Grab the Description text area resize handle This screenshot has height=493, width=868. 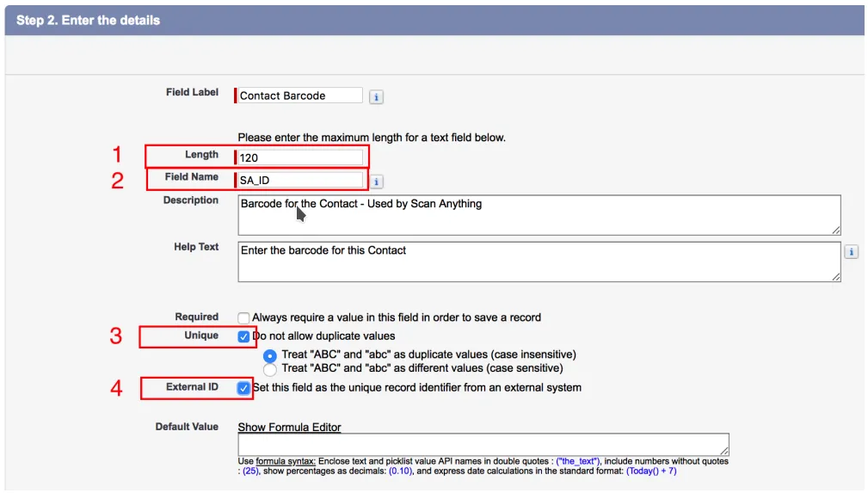point(836,230)
